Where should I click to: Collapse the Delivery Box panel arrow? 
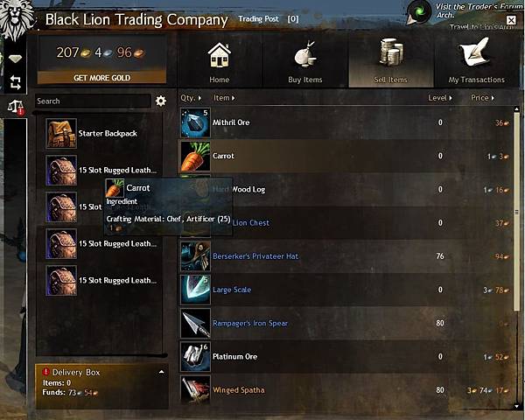tap(161, 372)
